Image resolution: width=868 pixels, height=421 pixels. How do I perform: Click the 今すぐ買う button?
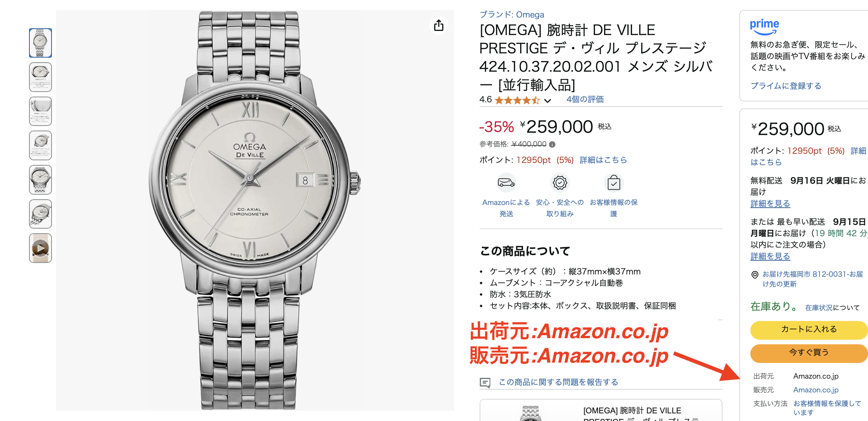pos(809,353)
